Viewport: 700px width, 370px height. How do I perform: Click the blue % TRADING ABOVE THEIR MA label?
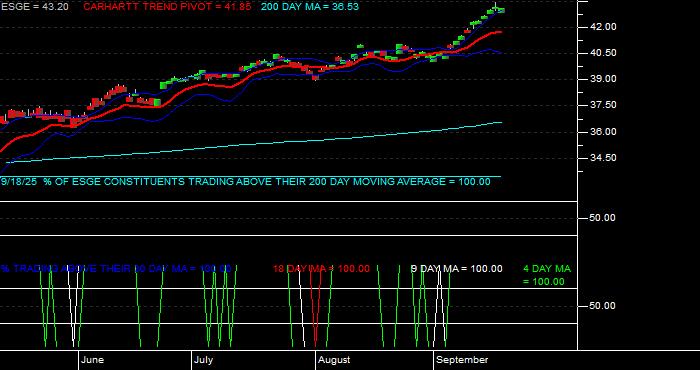coord(116,269)
